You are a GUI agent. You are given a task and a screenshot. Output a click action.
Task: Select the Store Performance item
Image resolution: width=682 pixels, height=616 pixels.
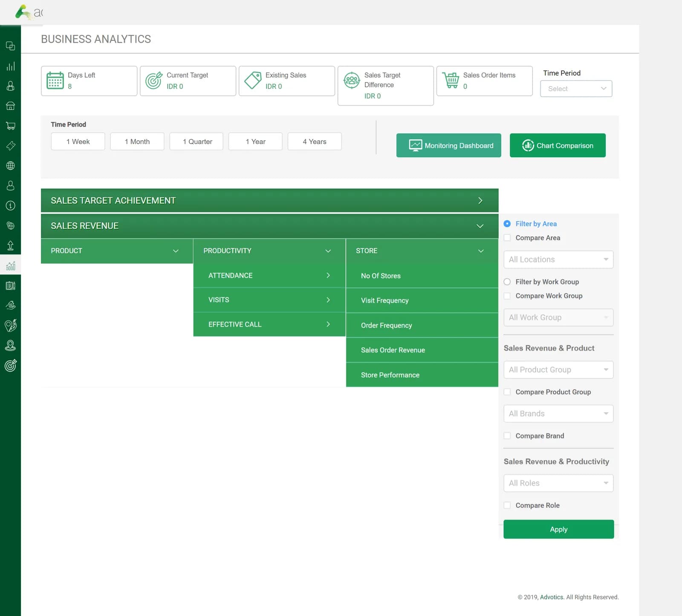422,375
